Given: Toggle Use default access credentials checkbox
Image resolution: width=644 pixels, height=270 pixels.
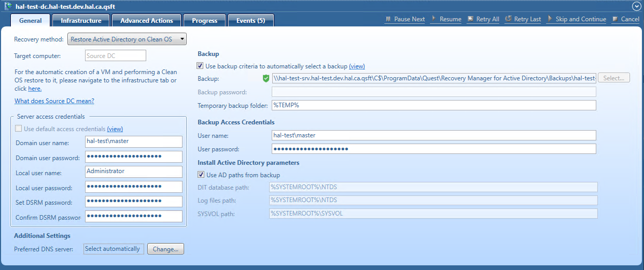Looking at the screenshot, I should click(19, 129).
